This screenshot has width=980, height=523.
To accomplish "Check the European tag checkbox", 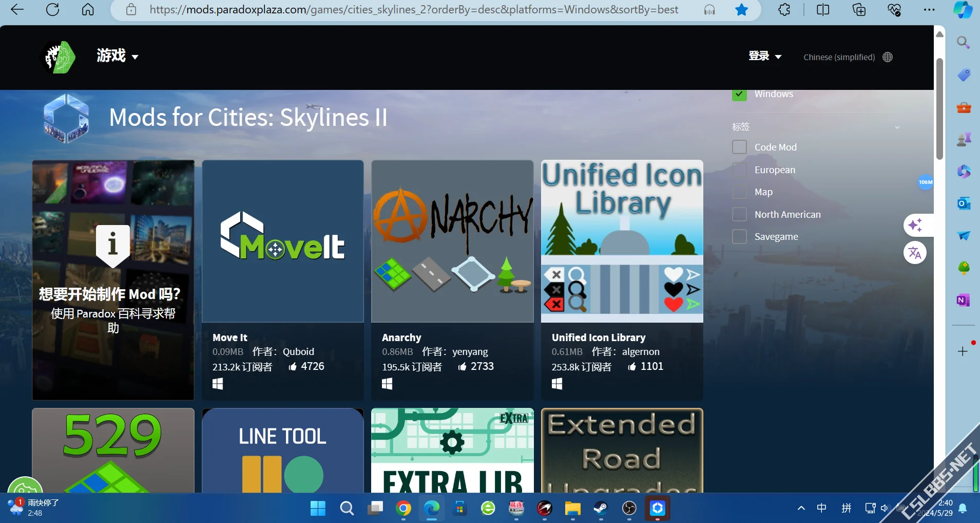I will (x=739, y=170).
